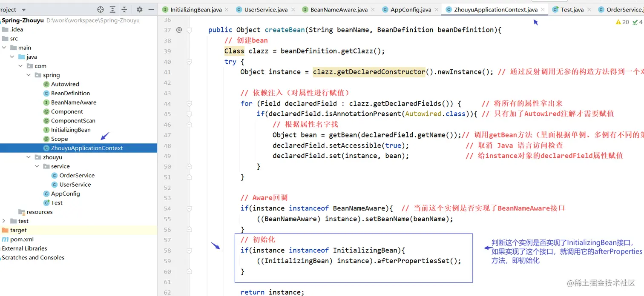Switch to InitializingBean.java tab
Image resolution: width=644 pixels, height=296 pixels.
196,9
